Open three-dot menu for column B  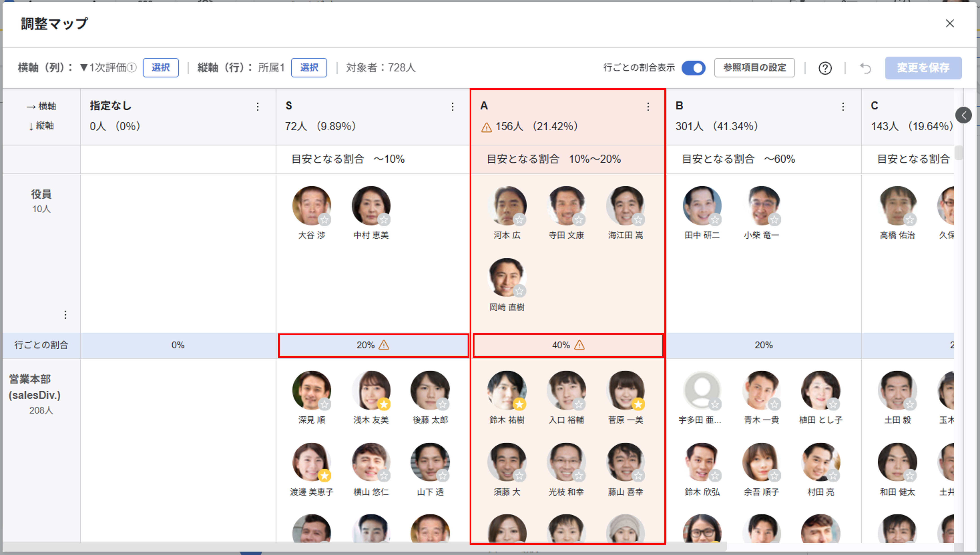coord(843,107)
